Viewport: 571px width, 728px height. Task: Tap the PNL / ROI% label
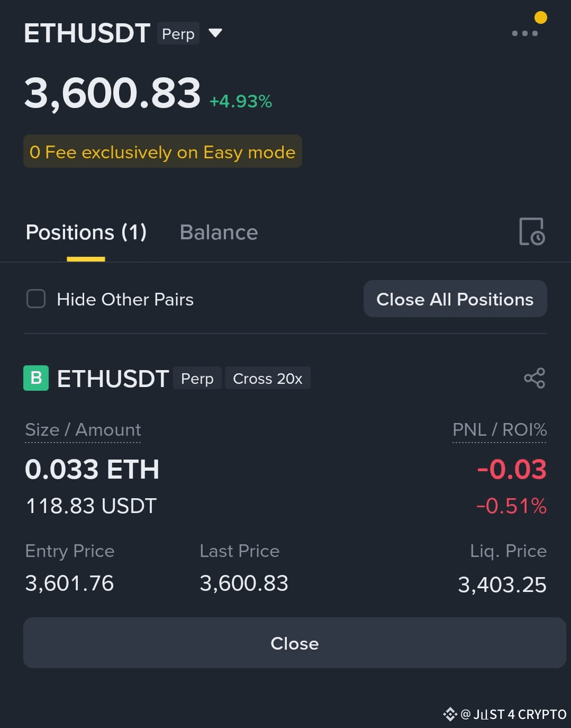[500, 429]
